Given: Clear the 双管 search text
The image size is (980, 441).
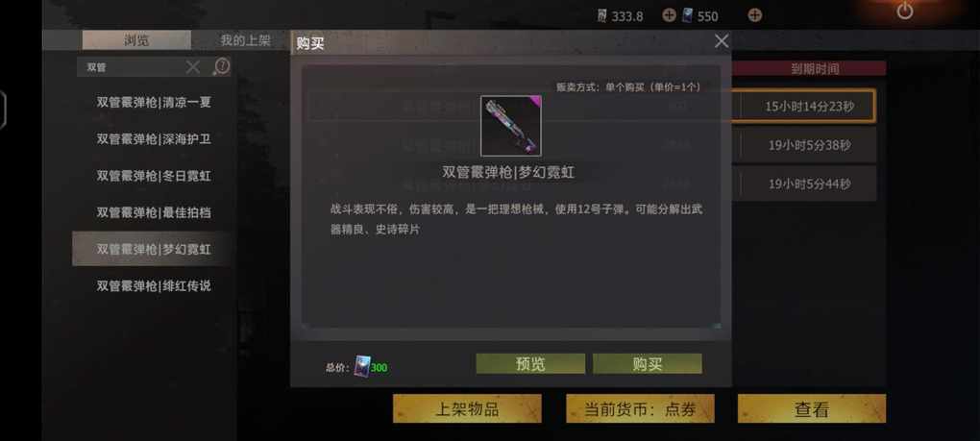Looking at the screenshot, I should click(193, 67).
